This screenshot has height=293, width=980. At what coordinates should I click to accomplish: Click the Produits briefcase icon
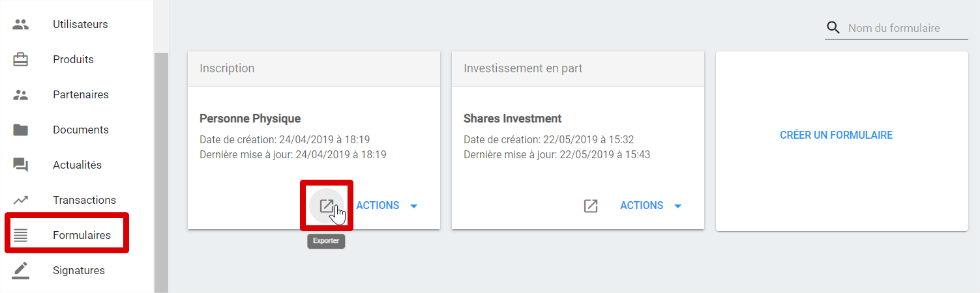tap(21, 60)
